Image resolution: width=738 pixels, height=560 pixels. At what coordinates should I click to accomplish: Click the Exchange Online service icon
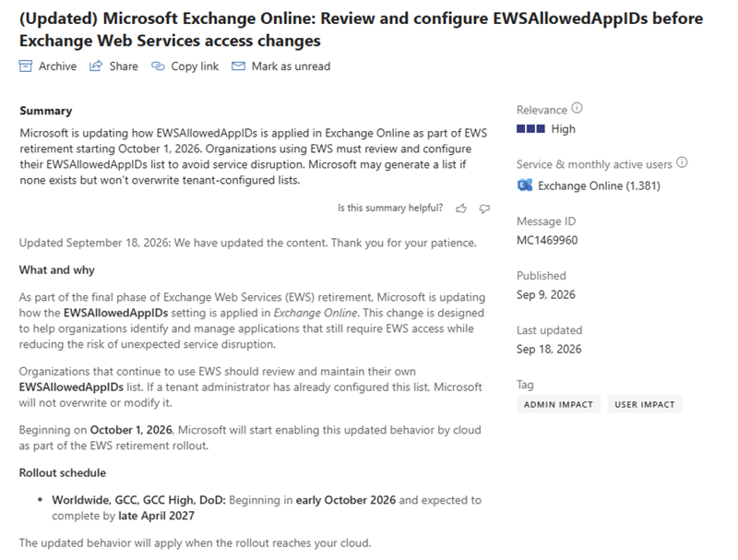[525, 185]
